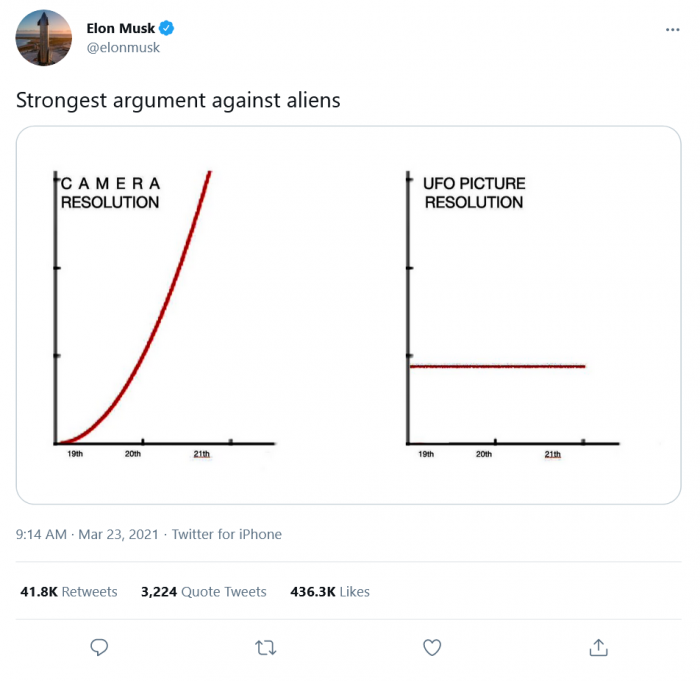Click the Camera Resolution chart title
This screenshot has width=700, height=681.
click(x=110, y=193)
